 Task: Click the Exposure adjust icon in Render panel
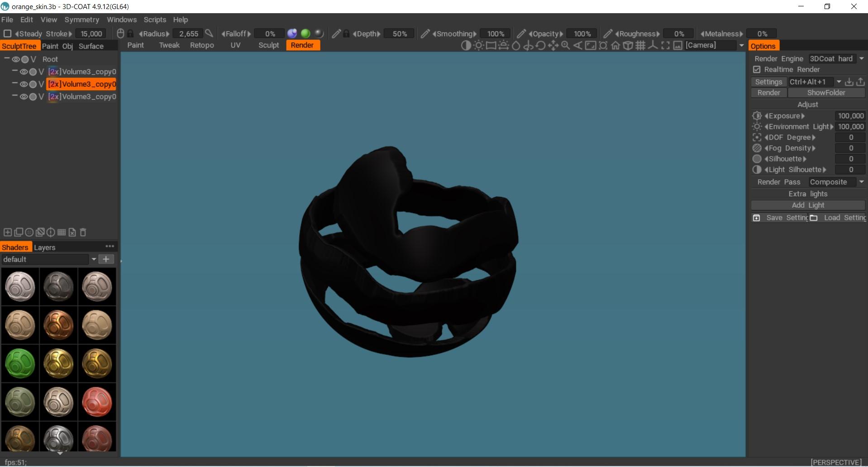757,116
